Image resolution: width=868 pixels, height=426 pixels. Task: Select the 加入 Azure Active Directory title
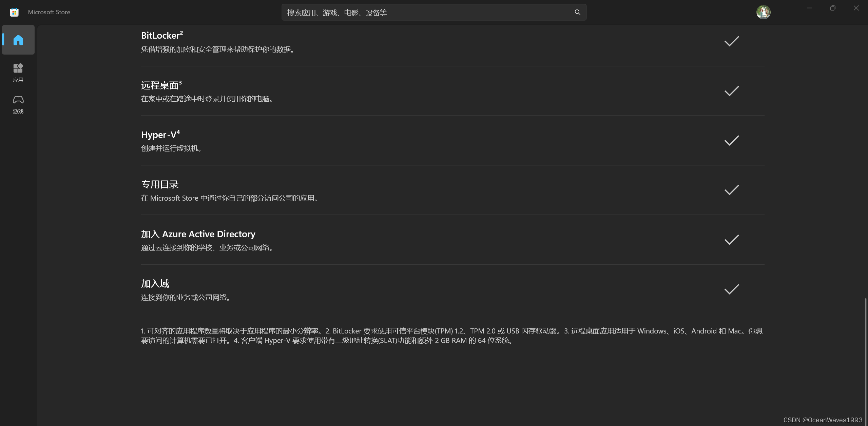click(x=198, y=234)
